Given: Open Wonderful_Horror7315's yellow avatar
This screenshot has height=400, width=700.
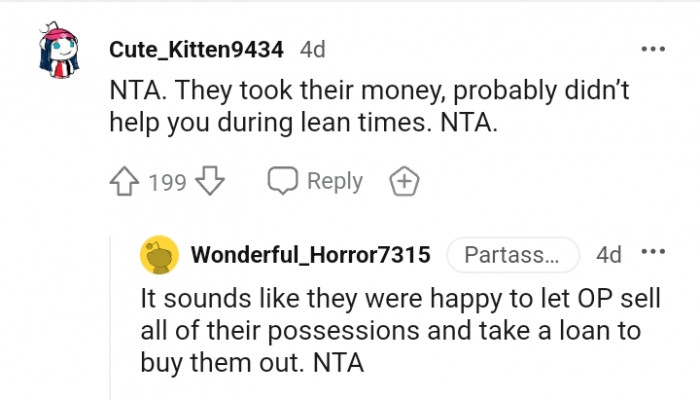Looking at the screenshot, I should click(159, 255).
